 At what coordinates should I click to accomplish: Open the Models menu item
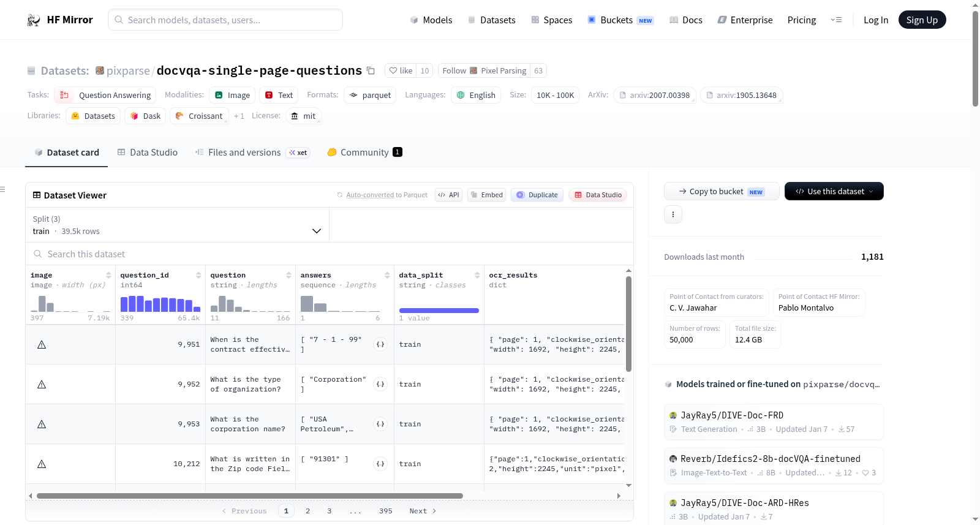pyautogui.click(x=431, y=20)
